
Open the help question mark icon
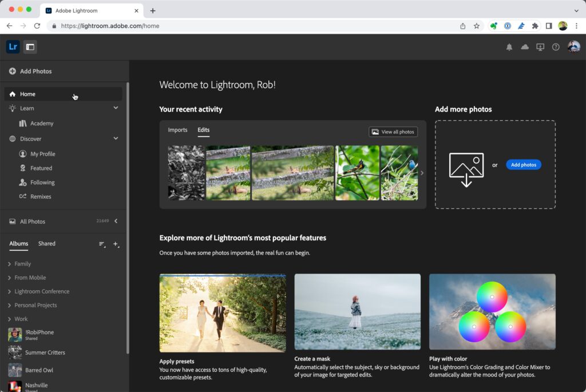pyautogui.click(x=556, y=47)
